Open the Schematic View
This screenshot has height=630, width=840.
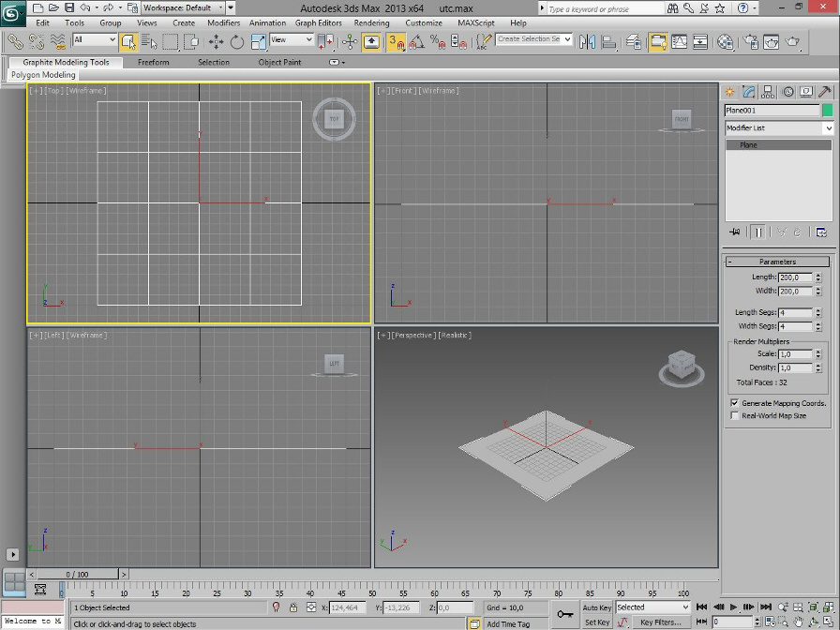tap(700, 42)
